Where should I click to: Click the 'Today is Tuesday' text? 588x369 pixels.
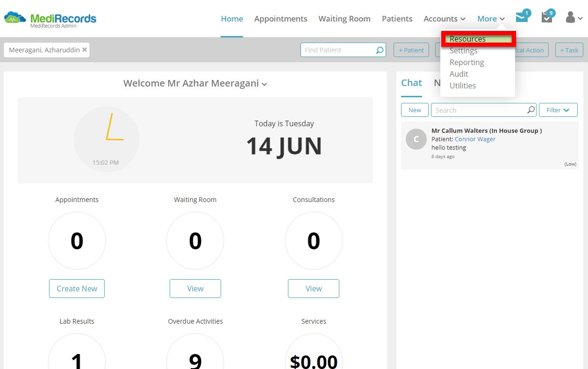pos(284,123)
